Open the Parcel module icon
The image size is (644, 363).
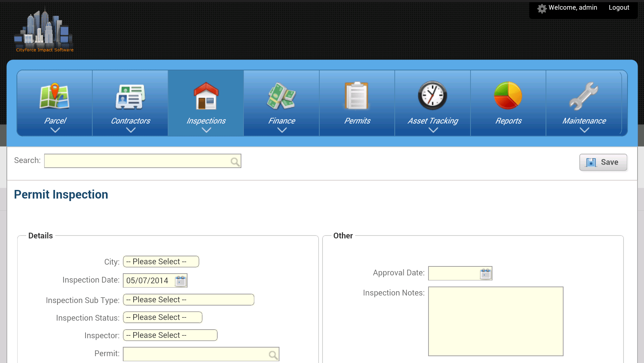(55, 96)
